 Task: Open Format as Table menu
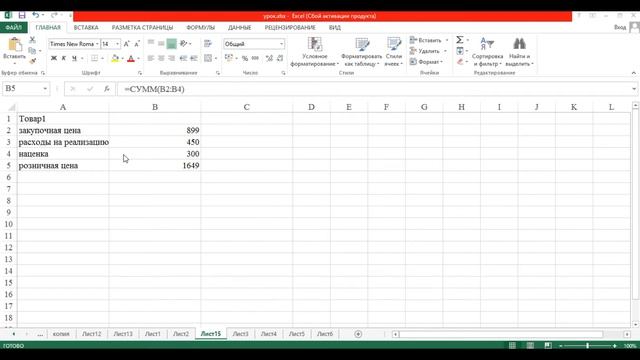[x=361, y=52]
